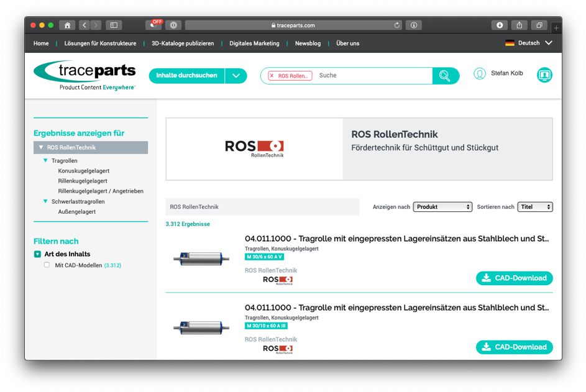Open the Sortieren nach Titel dropdown
The image size is (586, 392).
point(534,207)
